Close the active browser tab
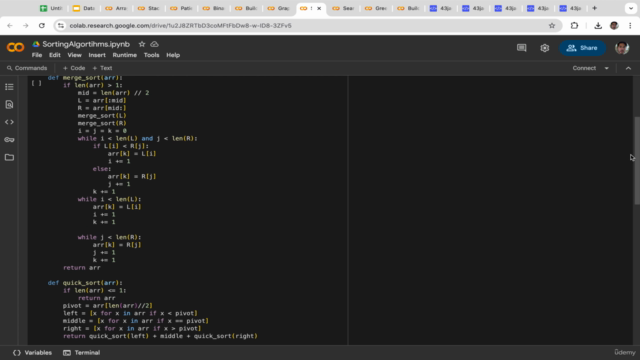The height and width of the screenshot is (360, 640). click(x=319, y=8)
